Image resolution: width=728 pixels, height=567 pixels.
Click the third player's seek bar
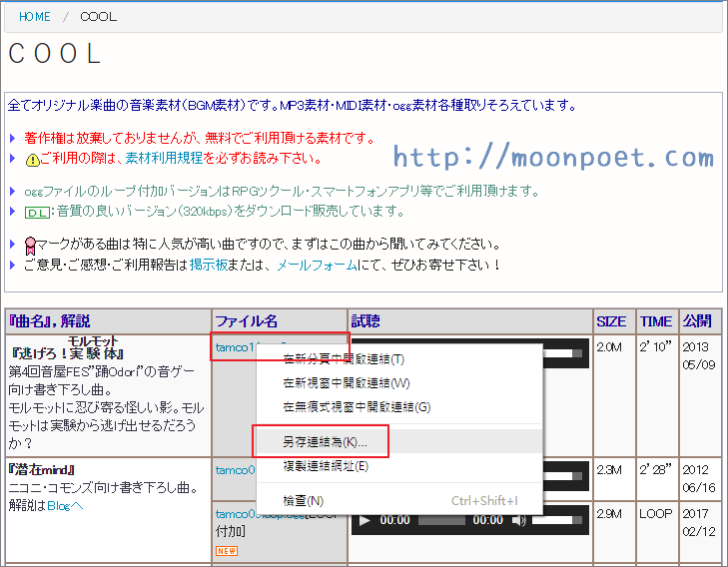441,520
